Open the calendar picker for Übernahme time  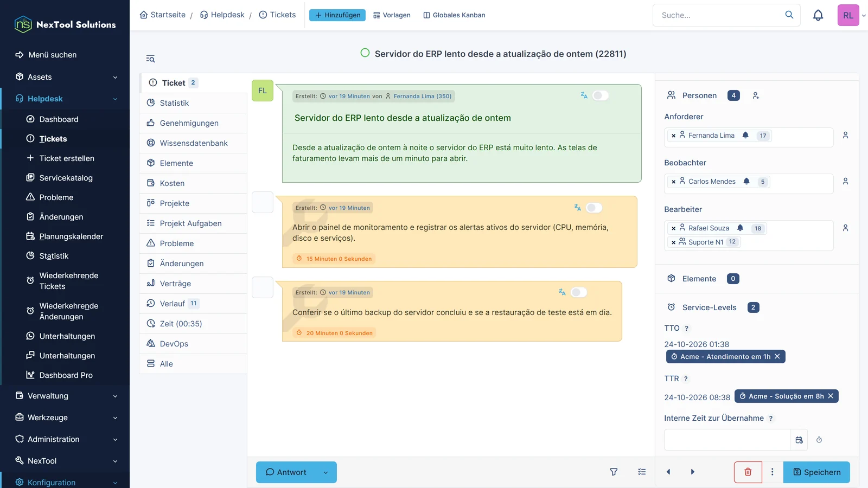(x=799, y=440)
